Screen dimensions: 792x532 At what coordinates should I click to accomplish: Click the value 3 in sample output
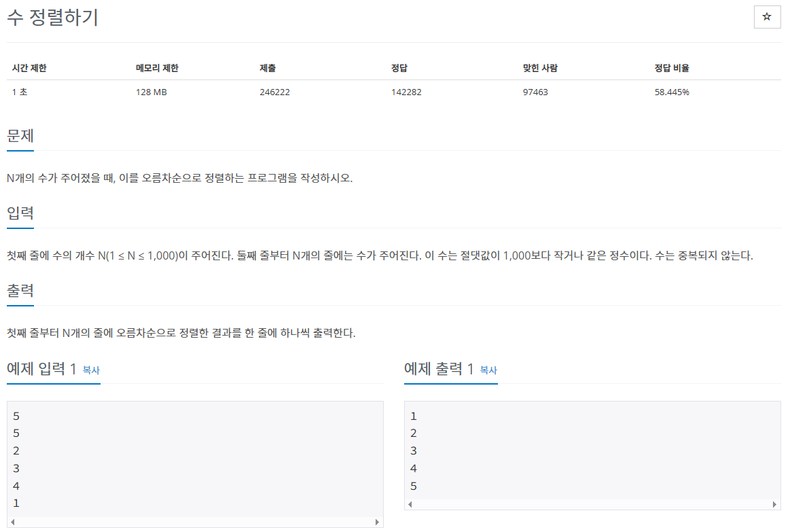coord(414,450)
